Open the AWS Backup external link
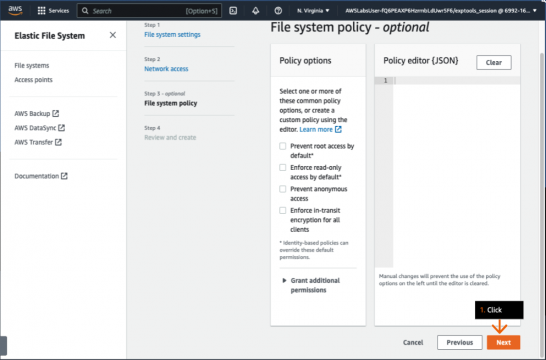 pyautogui.click(x=37, y=114)
